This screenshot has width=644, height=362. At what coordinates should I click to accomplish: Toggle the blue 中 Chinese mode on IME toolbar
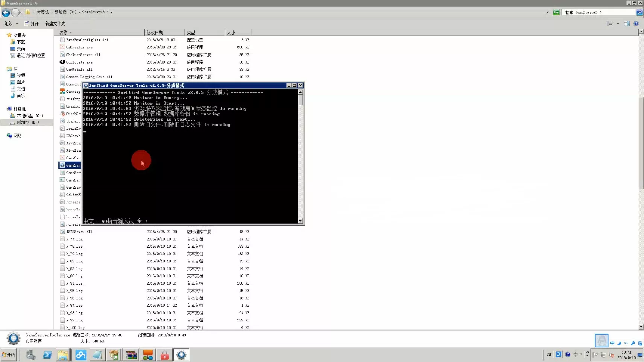[612, 343]
